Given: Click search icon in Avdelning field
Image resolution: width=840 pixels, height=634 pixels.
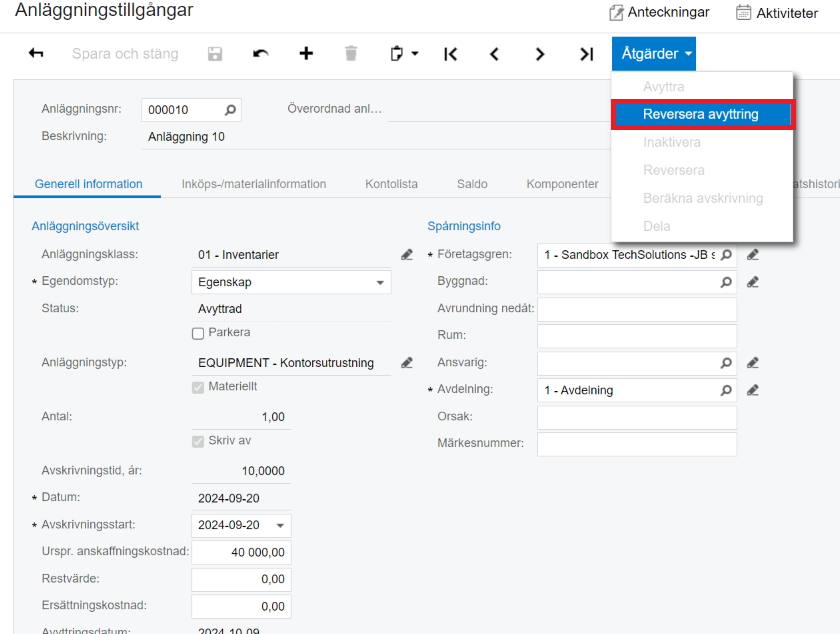Looking at the screenshot, I should click(726, 390).
